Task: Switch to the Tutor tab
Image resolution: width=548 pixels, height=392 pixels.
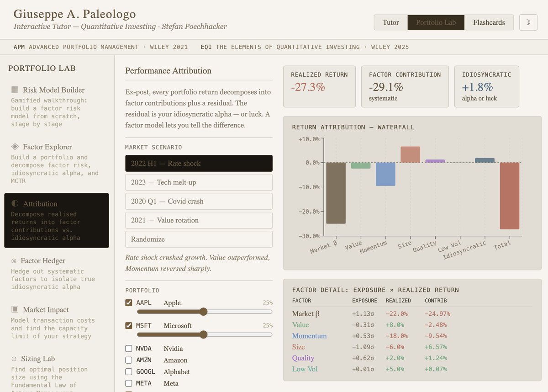Action: [390, 22]
